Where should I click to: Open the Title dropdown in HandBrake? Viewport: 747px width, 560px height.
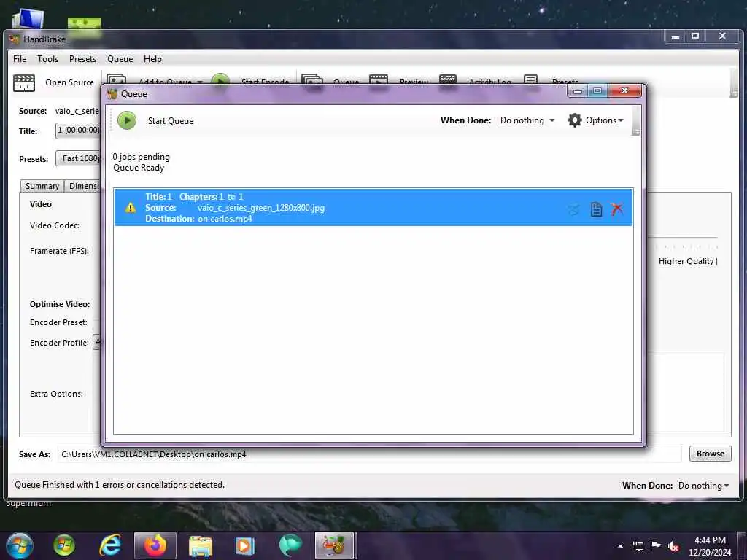pos(78,131)
